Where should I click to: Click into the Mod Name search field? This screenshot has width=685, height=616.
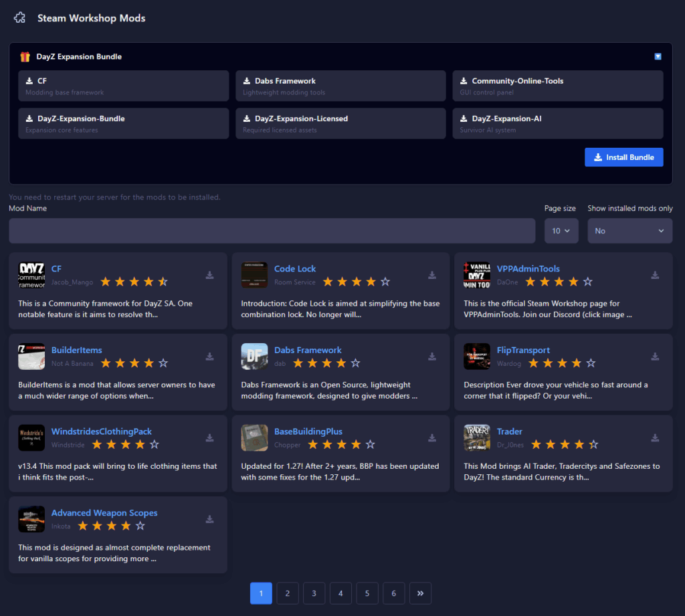[272, 231]
